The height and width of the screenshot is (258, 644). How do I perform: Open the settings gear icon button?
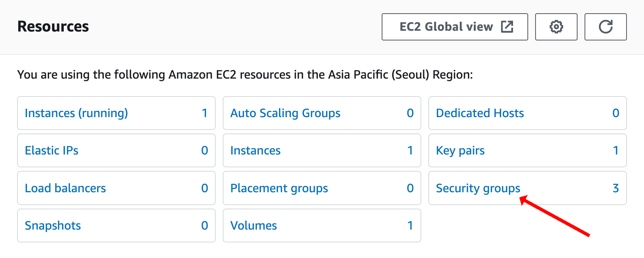pos(556,27)
